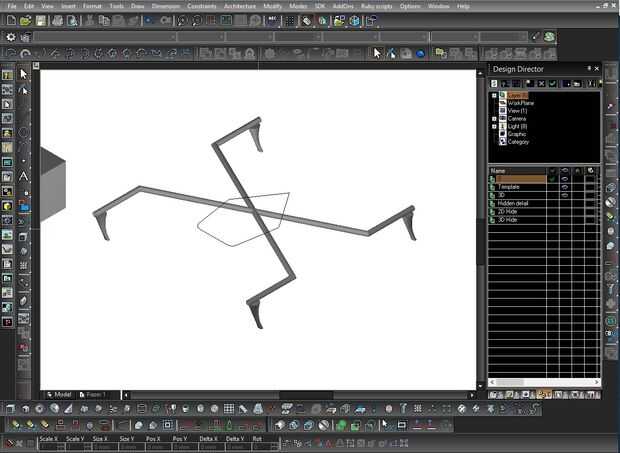The image size is (620, 453).
Task: Click the Pos X input field
Action: click(x=157, y=447)
